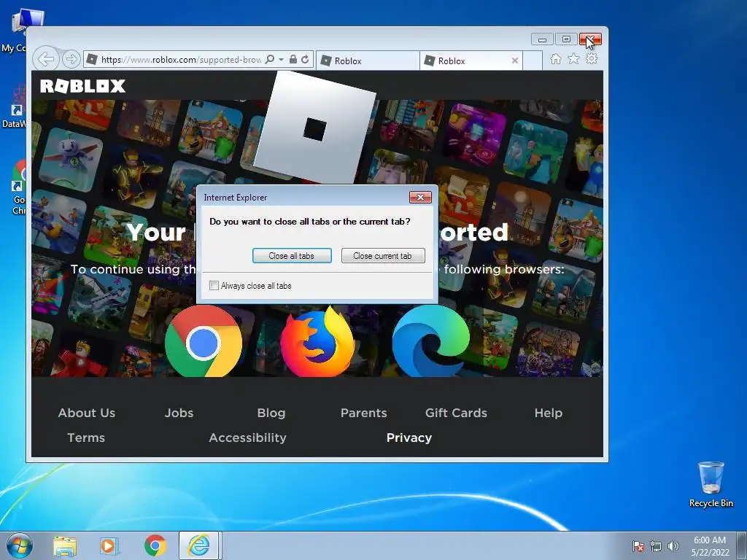747x560 pixels.
Task: Click the Internet Explorer back arrow button
Action: [x=46, y=59]
